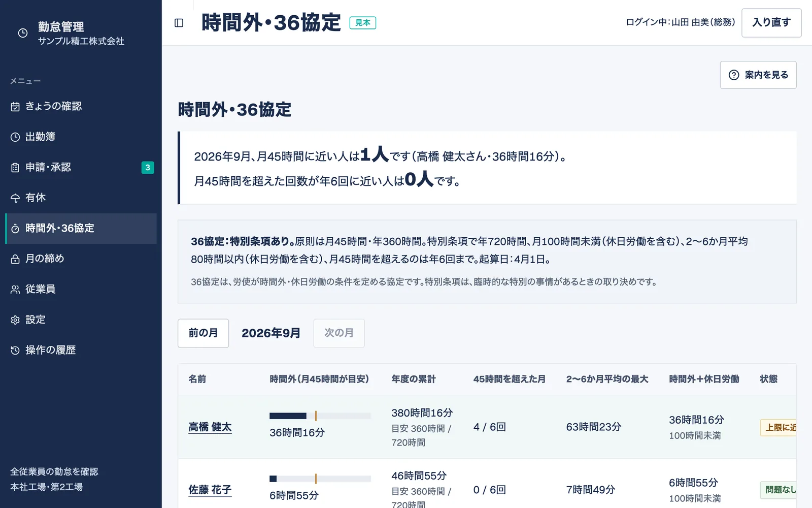Viewport: 812px width, 508px height.
Task: Go to the previous month with 前の月
Action: (x=203, y=333)
